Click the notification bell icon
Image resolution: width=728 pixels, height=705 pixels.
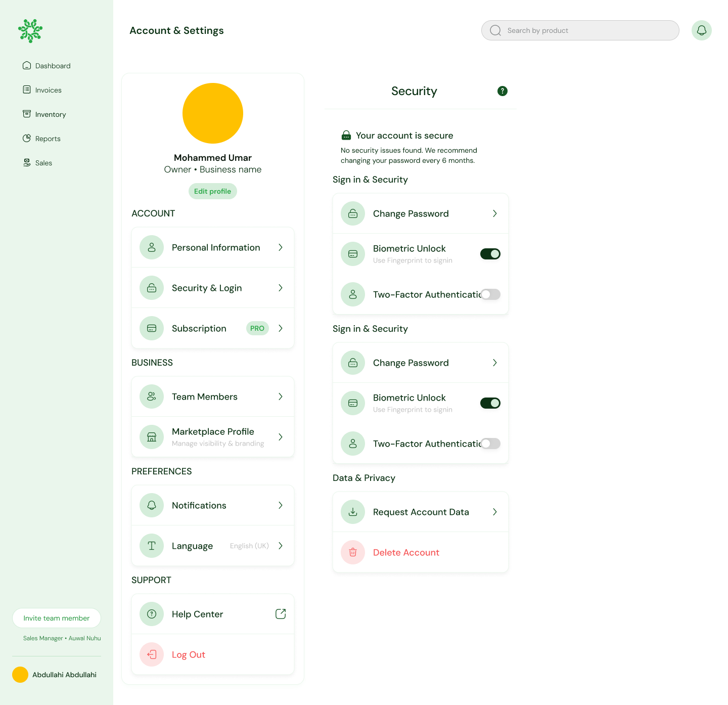[702, 30]
